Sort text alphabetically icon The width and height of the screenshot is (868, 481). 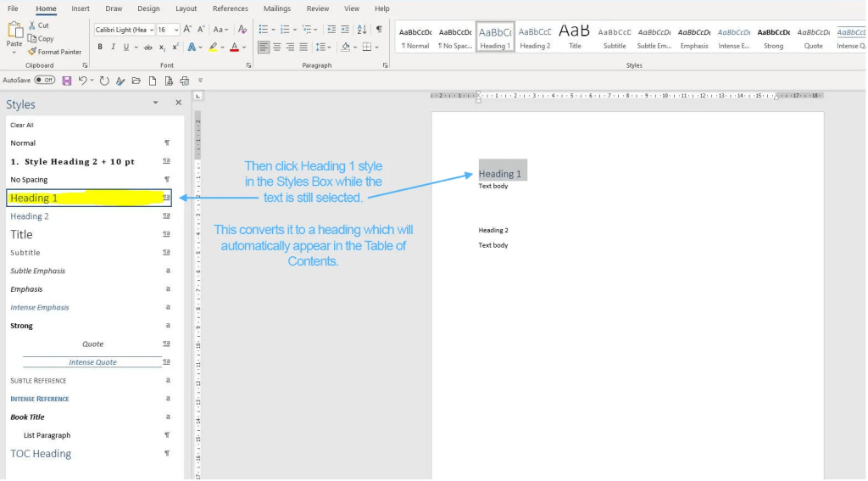[x=361, y=30]
